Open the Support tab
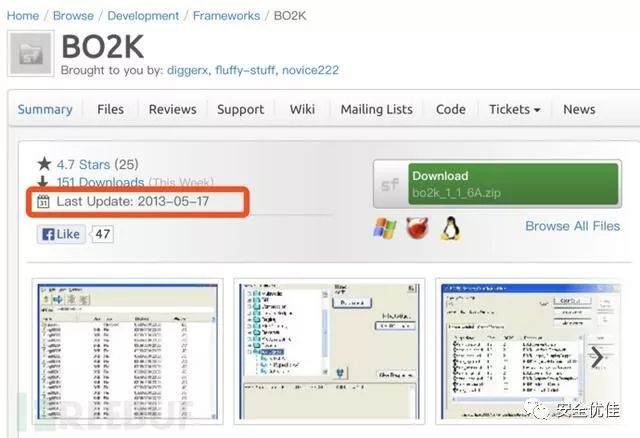 [x=240, y=109]
